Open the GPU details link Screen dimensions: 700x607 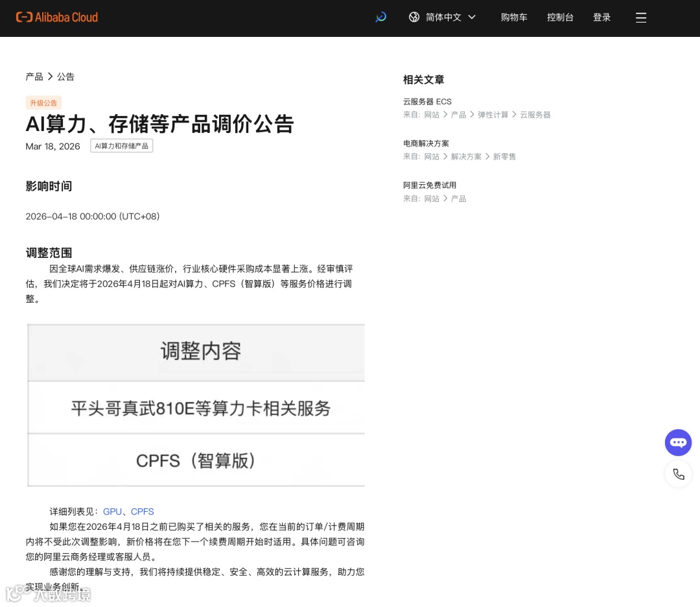(x=112, y=512)
